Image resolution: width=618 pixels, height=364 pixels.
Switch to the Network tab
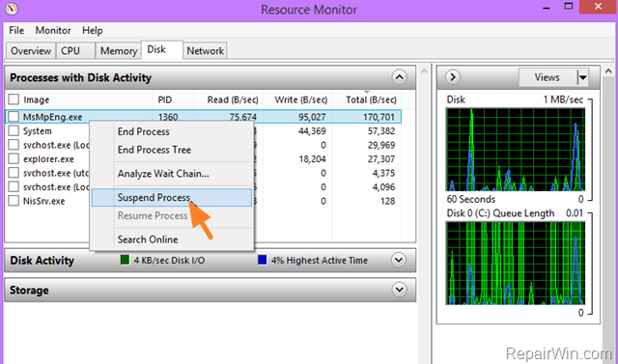[206, 51]
